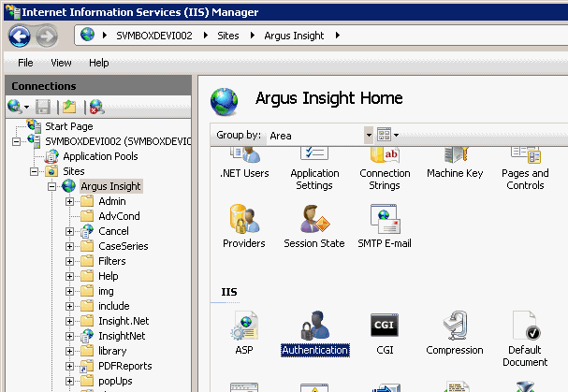Click the Up folder icon in Connections toolbar
This screenshot has height=392, width=568.
(x=69, y=107)
